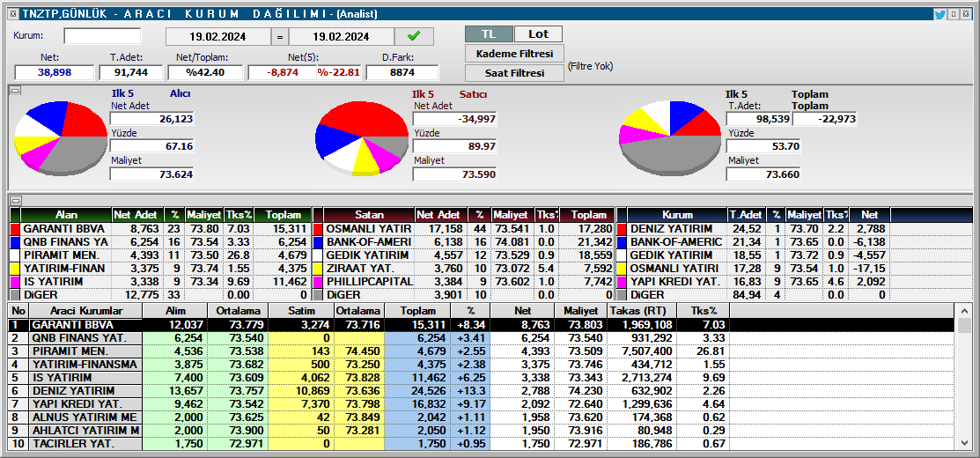Click the broker list vertical scrollbar thumb

click(x=965, y=325)
